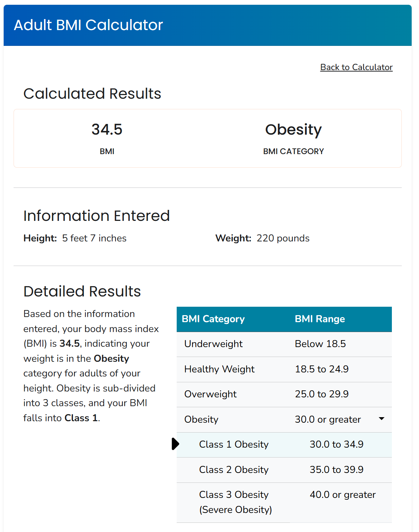Click the BMI Category column header
419x532 pixels.
(x=213, y=319)
